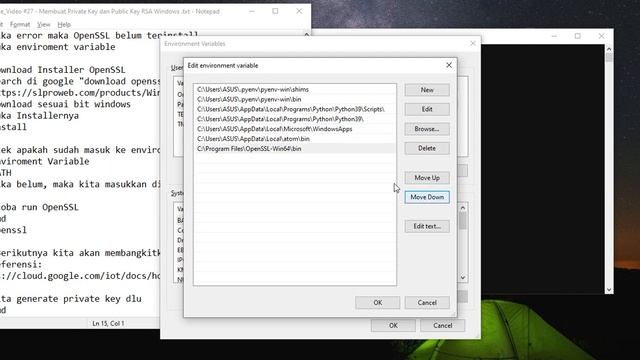Click 'Ln 15, Col 1' in Notepad status bar
Image resolution: width=640 pixels, height=360 pixels.
coord(108,323)
